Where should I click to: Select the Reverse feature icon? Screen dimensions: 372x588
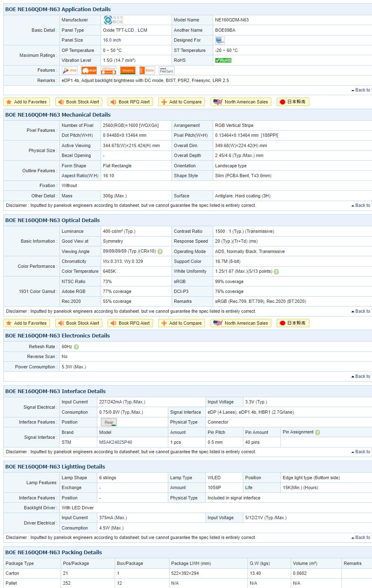tap(128, 70)
